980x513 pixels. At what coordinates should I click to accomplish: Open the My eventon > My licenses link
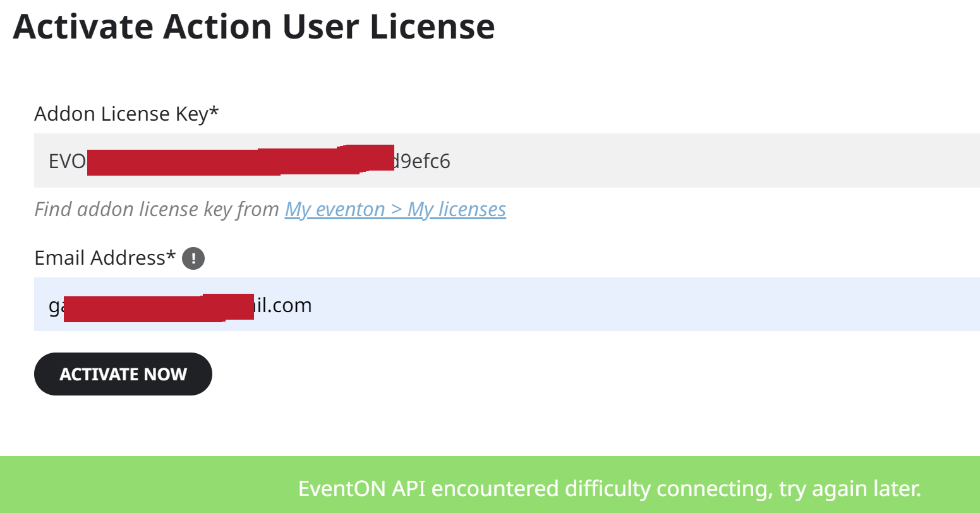point(396,209)
